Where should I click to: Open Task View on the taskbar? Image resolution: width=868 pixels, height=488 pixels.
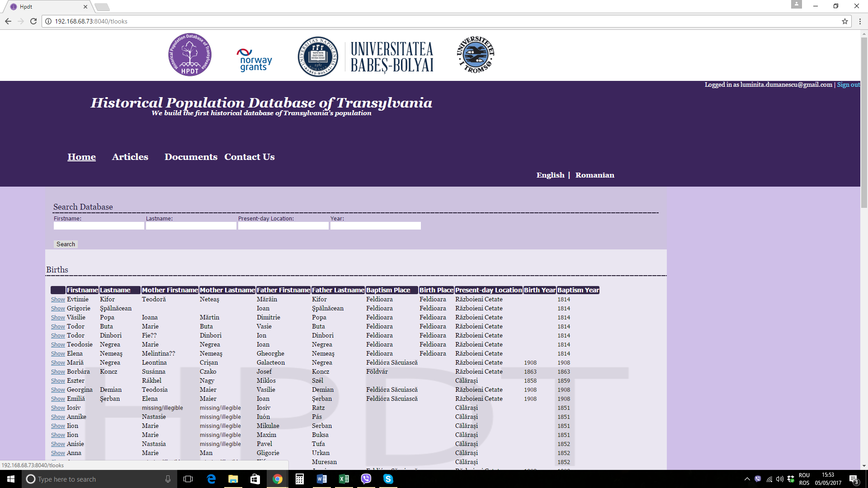(x=188, y=479)
